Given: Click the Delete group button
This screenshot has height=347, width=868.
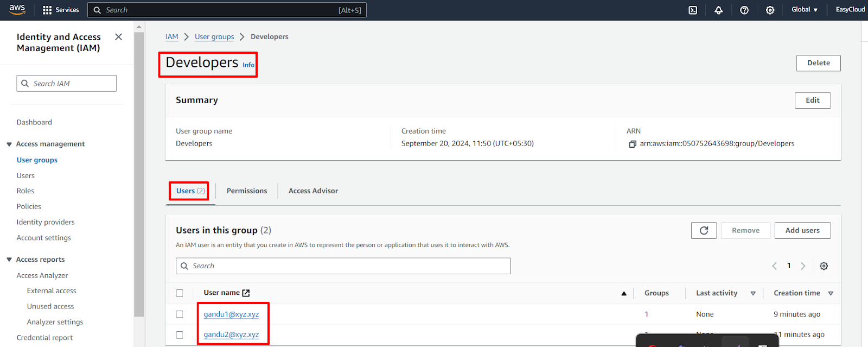Looking at the screenshot, I should 818,63.
